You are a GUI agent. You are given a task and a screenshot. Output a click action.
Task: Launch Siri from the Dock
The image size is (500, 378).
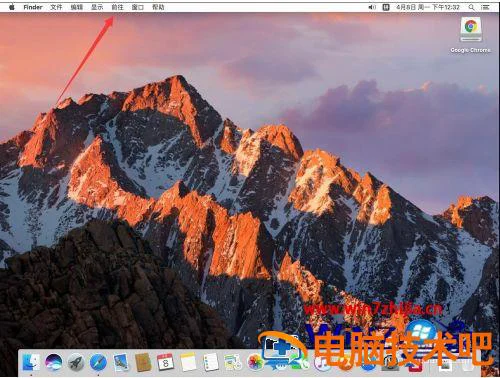coord(54,362)
